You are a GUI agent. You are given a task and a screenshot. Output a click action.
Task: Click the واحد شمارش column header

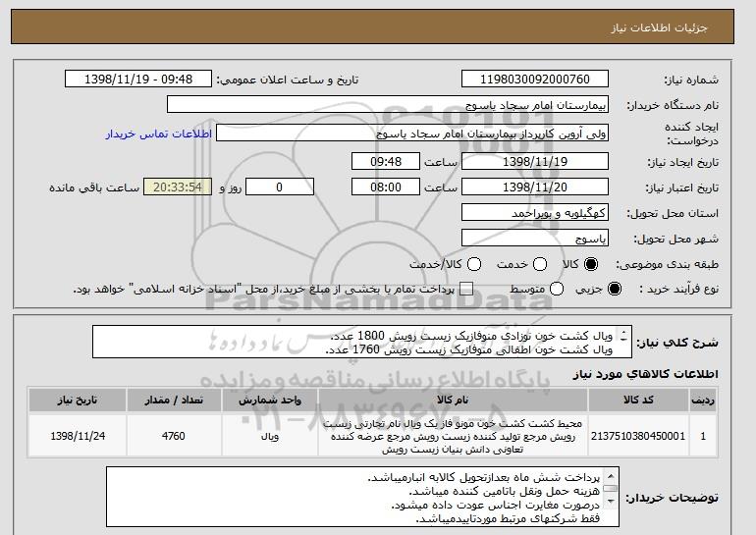click(x=270, y=401)
